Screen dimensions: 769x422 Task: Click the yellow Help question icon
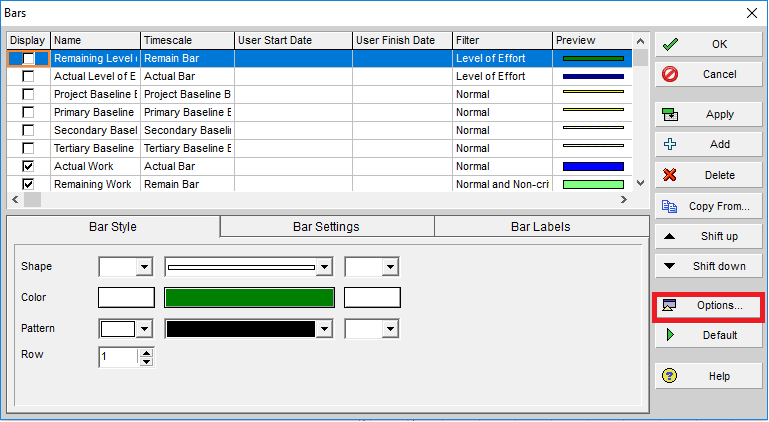(669, 376)
